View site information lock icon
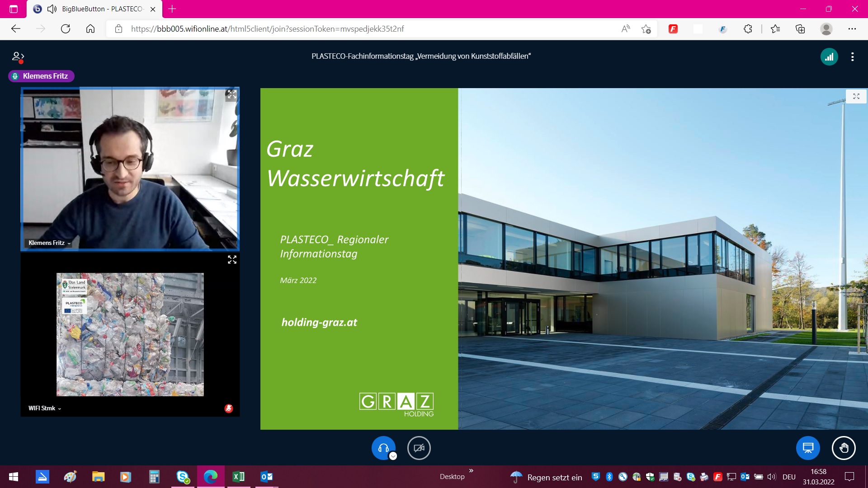Screen dimensions: 868x488 (x=118, y=29)
